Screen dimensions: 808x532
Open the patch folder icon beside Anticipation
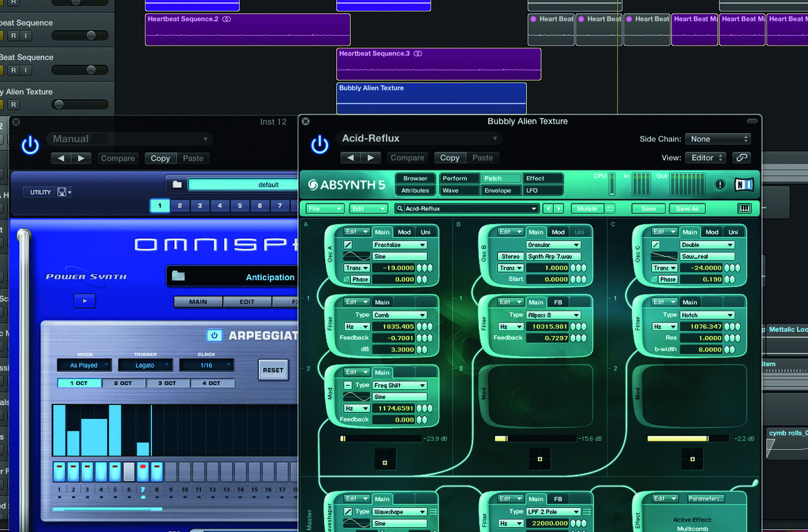(178, 276)
